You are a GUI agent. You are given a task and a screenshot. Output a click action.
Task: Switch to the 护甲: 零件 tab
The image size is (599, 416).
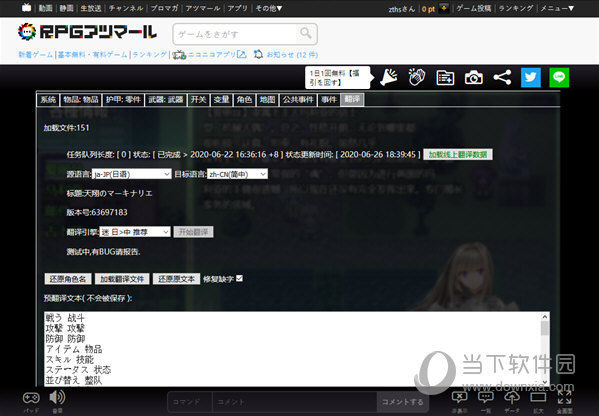[123, 100]
